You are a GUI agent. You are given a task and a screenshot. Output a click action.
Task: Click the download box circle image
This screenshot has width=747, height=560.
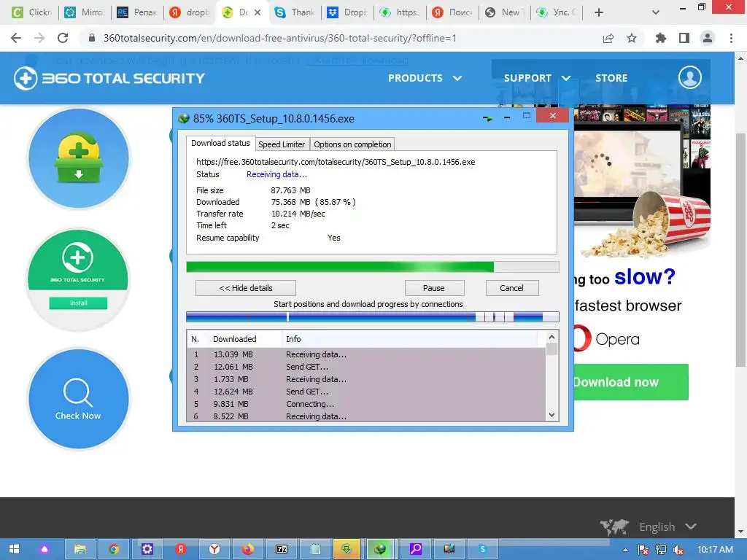click(79, 158)
